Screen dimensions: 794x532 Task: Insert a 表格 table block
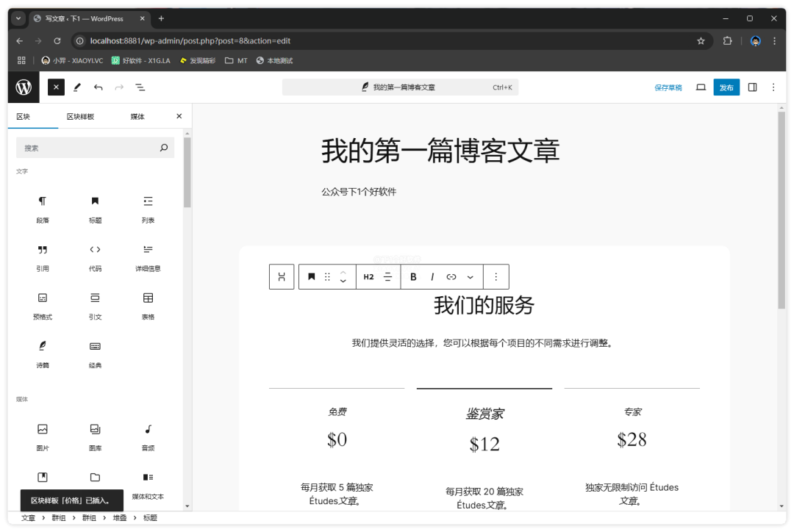(x=148, y=304)
